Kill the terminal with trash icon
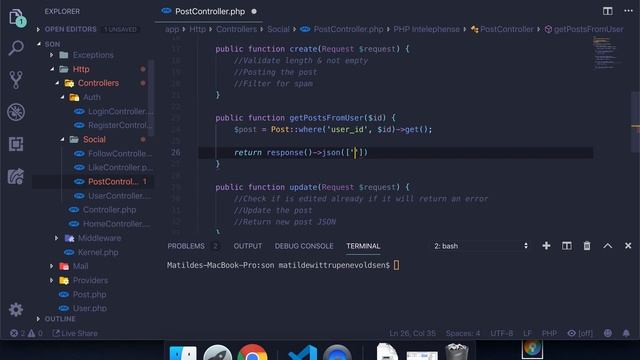The width and height of the screenshot is (640, 360). pos(587,246)
